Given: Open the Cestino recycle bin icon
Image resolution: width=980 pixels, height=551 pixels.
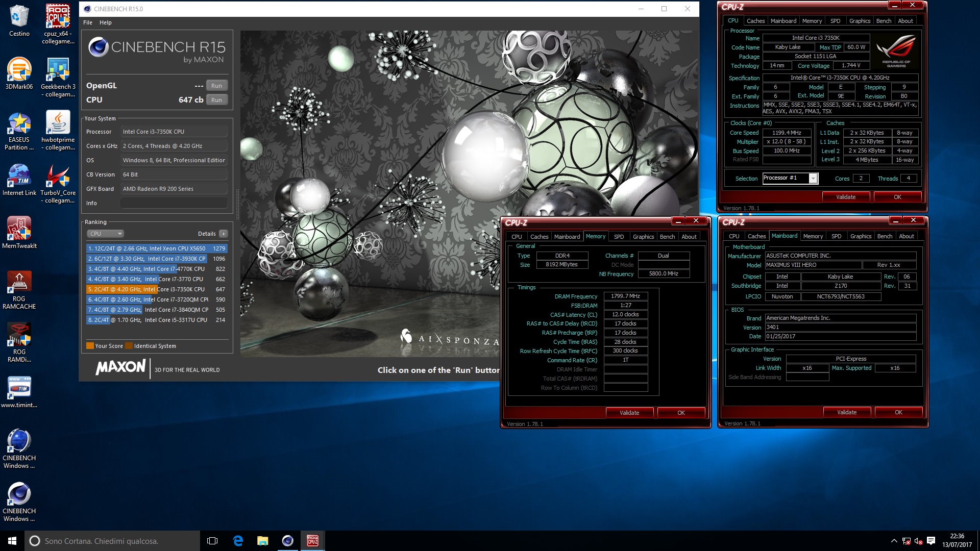Looking at the screenshot, I should pyautogui.click(x=19, y=20).
